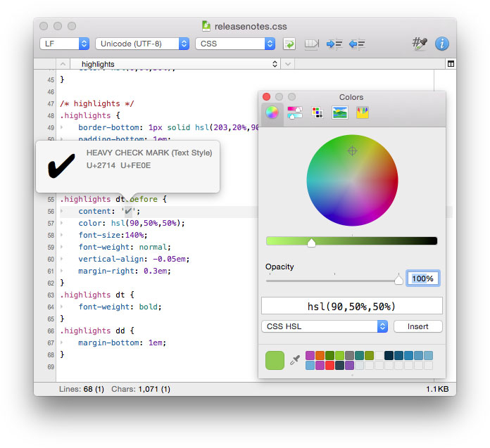
Task: Click the 'margin-right: 0.3em;' line
Action: point(125,271)
